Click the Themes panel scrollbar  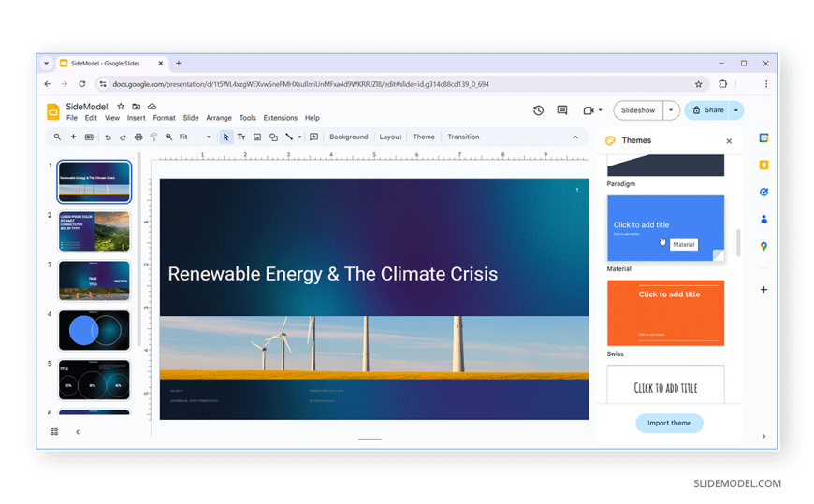(x=737, y=243)
